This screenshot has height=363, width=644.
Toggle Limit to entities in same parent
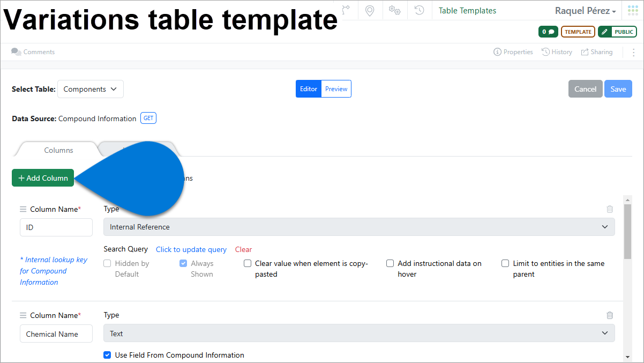pyautogui.click(x=505, y=263)
